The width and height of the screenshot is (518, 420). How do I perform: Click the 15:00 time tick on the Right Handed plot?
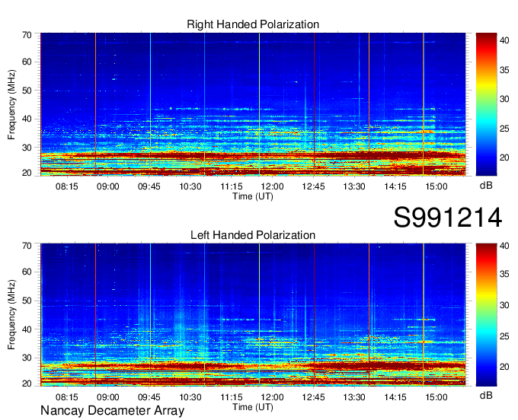click(x=436, y=186)
